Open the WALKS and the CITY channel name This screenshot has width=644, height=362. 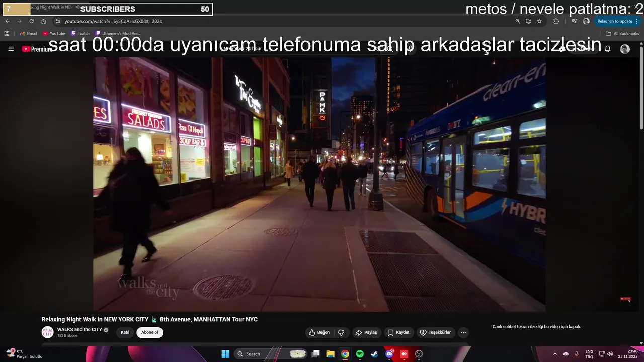(x=79, y=330)
